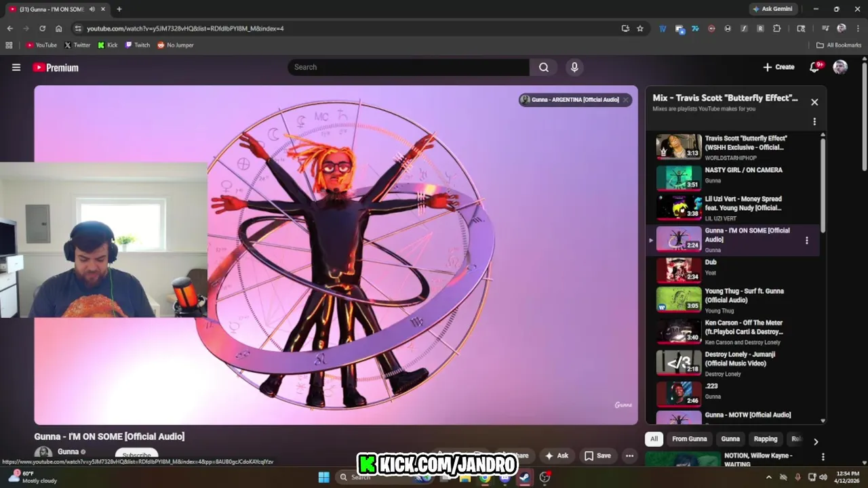Click the Ask button below the video
The image size is (868, 488).
(556, 456)
